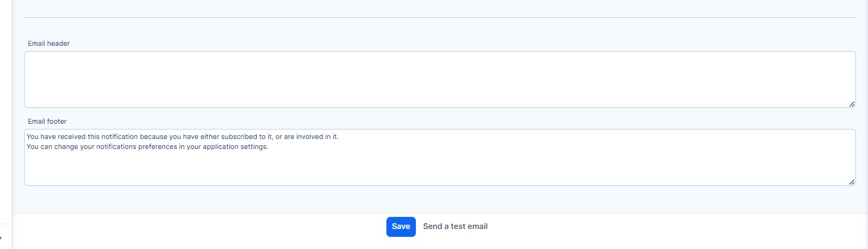Image resolution: width=868 pixels, height=249 pixels.
Task: Click the "Email footer" label
Action: (x=47, y=122)
